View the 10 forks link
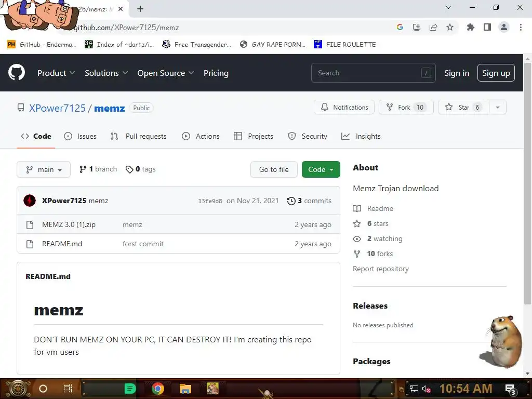 [373, 254]
